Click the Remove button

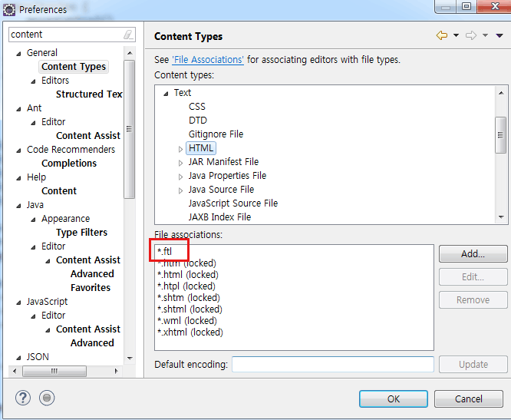(x=473, y=300)
